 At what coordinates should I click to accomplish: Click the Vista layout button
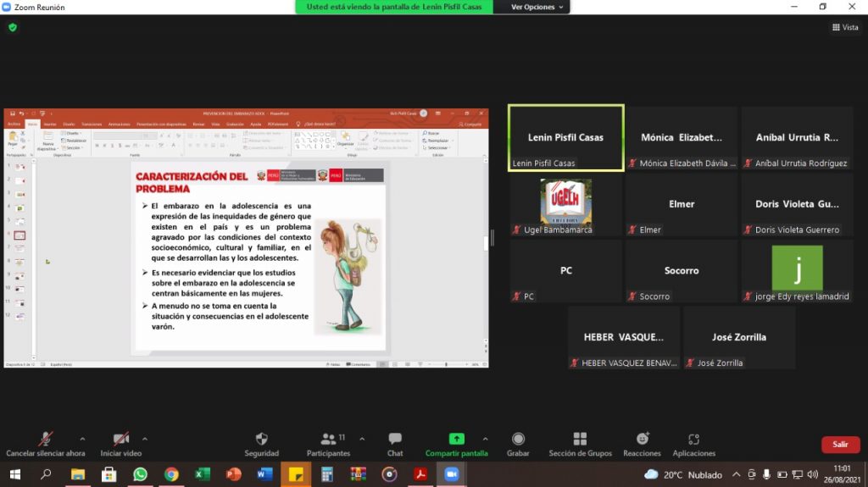[845, 27]
